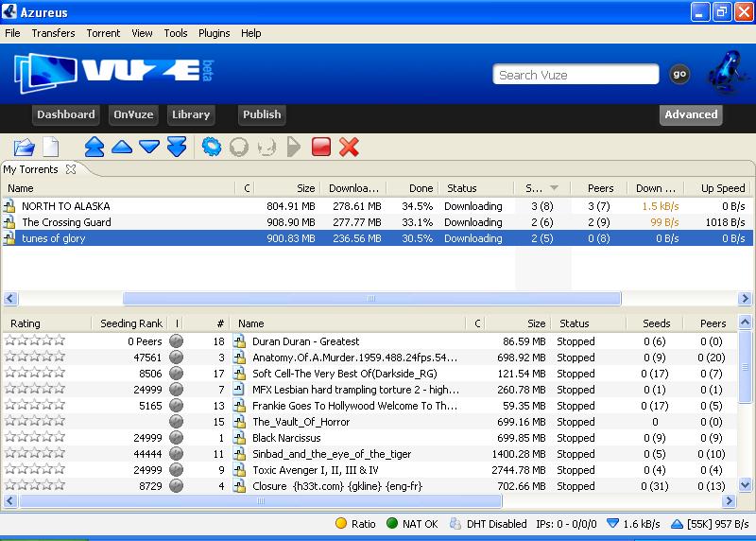Click the Publish button

coord(262,114)
